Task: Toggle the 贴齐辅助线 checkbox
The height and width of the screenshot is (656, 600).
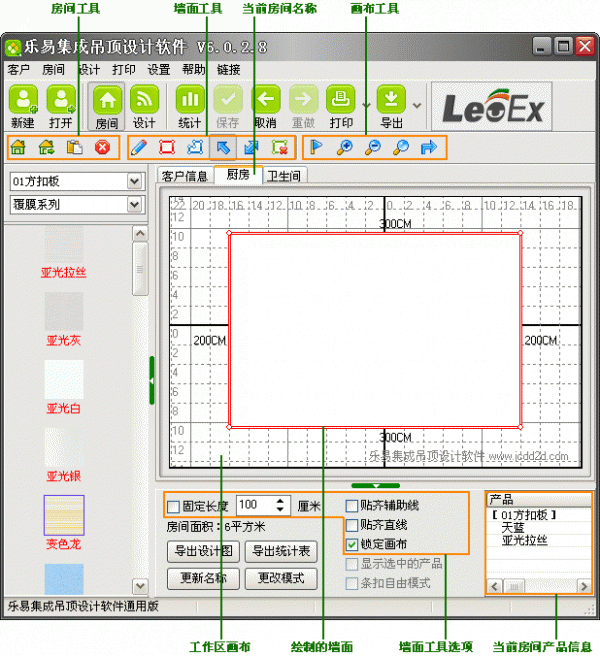Action: coord(352,506)
